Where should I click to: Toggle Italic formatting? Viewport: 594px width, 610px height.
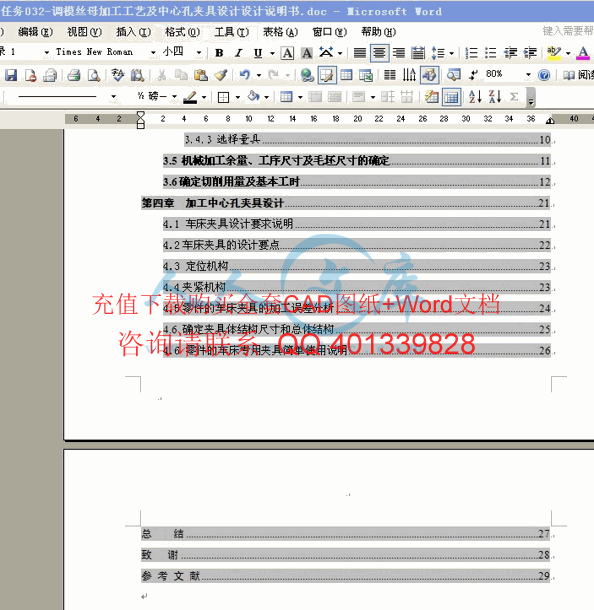click(238, 53)
